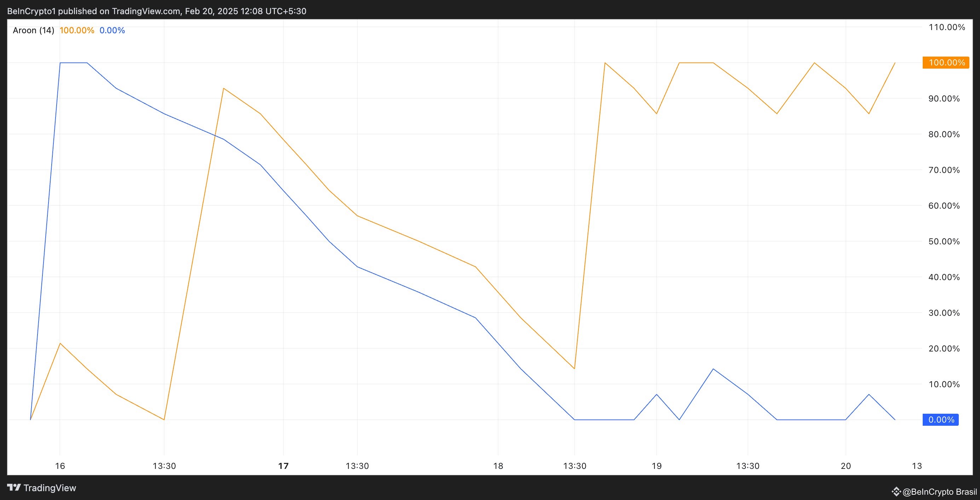The image size is (980, 500).
Task: Click the orange 100.00% price axis tag
Action: [946, 62]
